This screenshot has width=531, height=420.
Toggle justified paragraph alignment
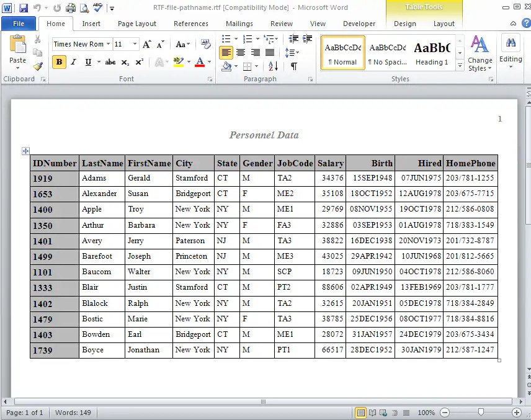(x=269, y=51)
